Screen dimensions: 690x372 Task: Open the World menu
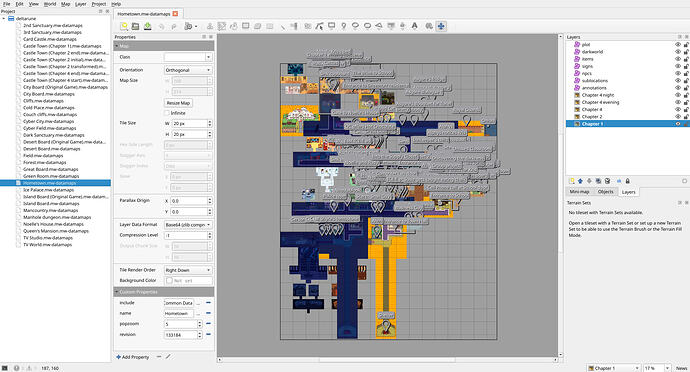tap(50, 4)
